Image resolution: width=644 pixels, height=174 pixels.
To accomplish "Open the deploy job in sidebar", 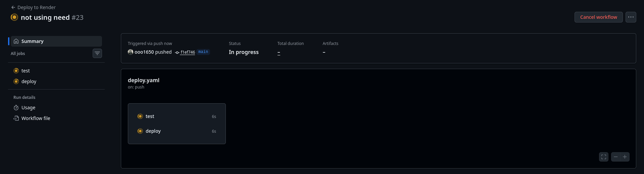I will click(29, 82).
